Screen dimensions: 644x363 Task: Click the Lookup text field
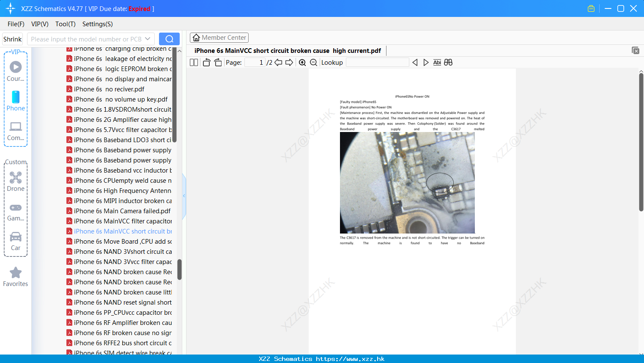tap(377, 63)
